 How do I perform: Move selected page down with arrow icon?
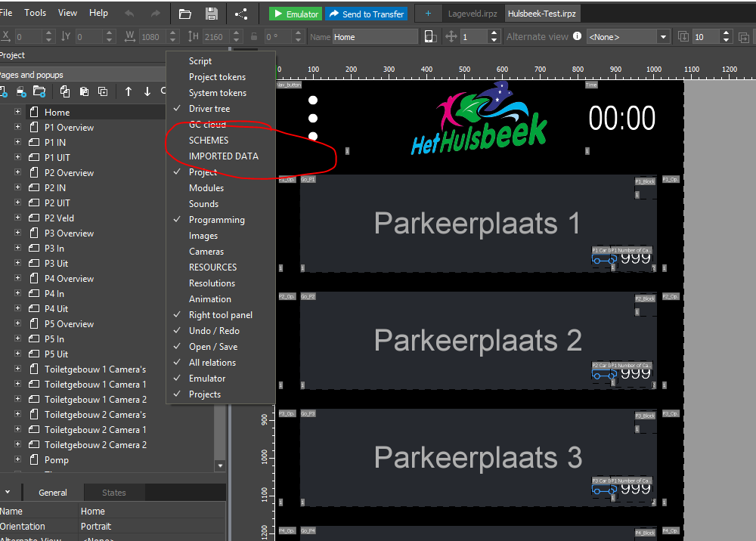pos(147,91)
